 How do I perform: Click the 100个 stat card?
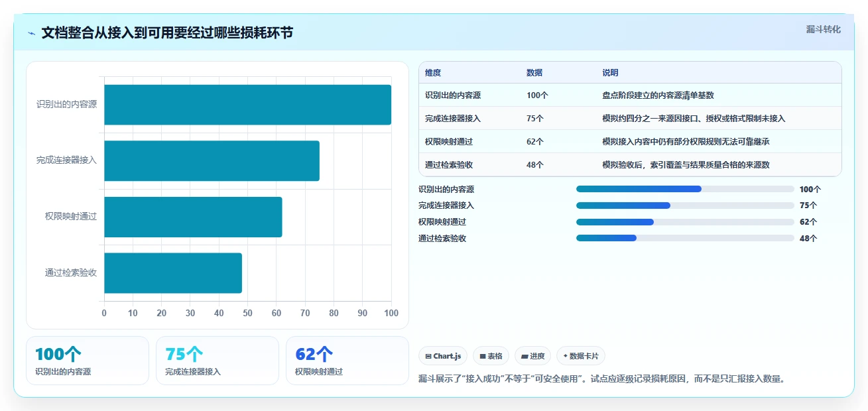coord(88,361)
